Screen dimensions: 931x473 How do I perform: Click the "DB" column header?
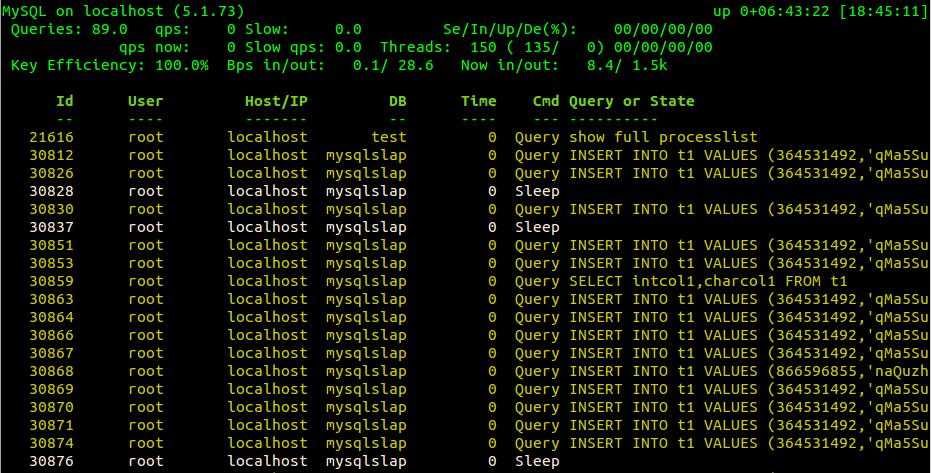(397, 101)
